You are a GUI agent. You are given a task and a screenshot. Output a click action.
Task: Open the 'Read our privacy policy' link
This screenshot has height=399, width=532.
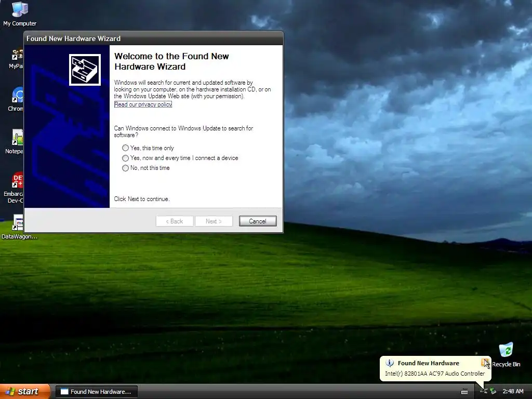pos(143,104)
